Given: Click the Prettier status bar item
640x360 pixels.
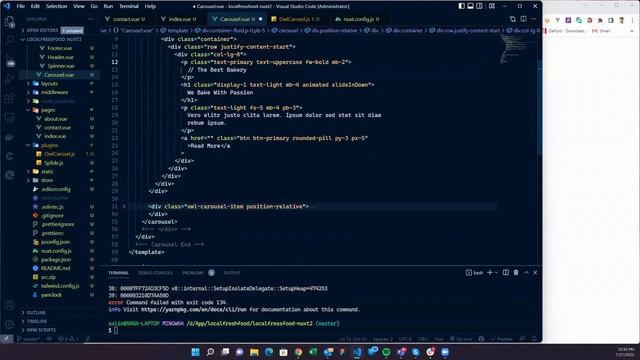Looking at the screenshot, I should [x=502, y=339].
